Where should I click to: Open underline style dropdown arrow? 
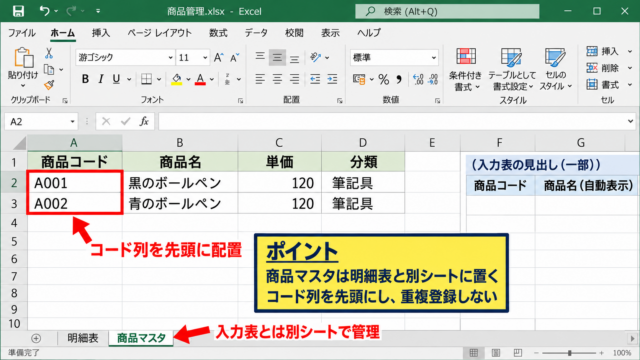click(129, 79)
